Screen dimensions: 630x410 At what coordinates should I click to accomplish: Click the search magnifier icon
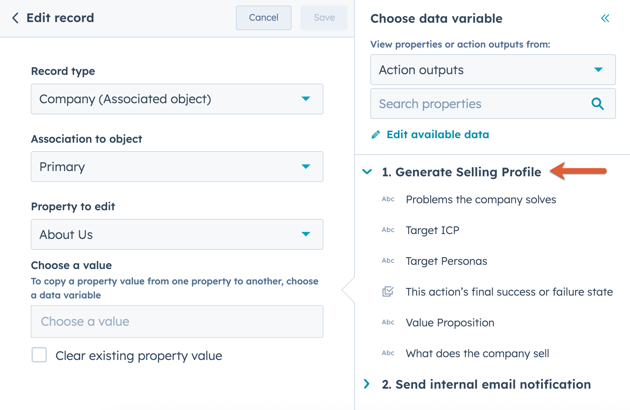pos(597,104)
